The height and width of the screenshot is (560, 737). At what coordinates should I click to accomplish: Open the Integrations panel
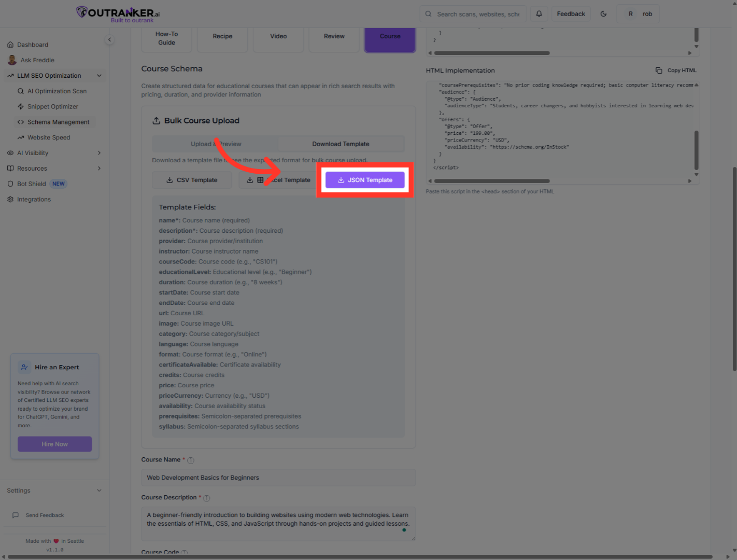(x=33, y=199)
